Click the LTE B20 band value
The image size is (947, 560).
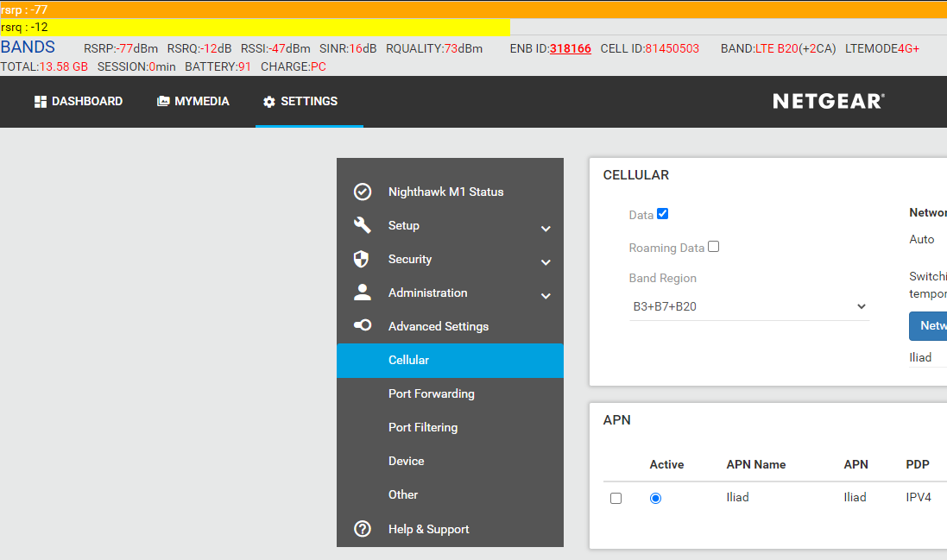pos(777,49)
